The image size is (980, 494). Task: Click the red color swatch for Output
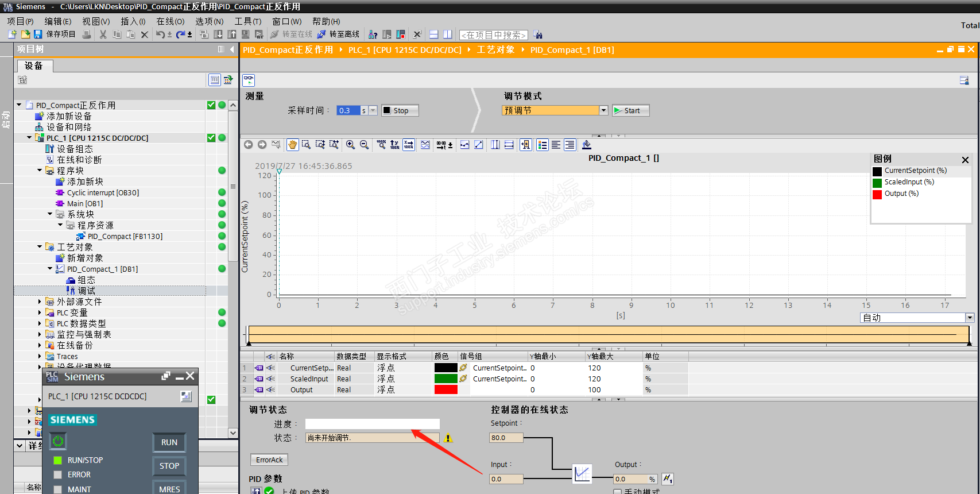click(446, 389)
